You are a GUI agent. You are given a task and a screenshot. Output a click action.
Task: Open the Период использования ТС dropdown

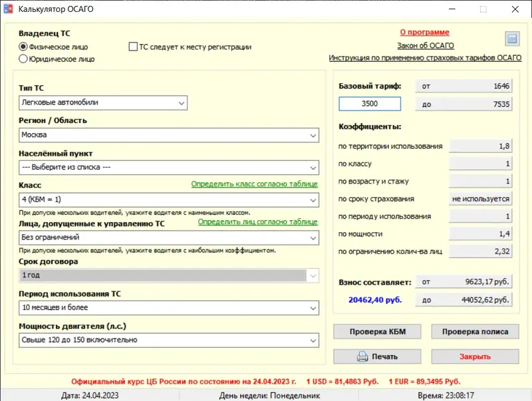[169, 308]
